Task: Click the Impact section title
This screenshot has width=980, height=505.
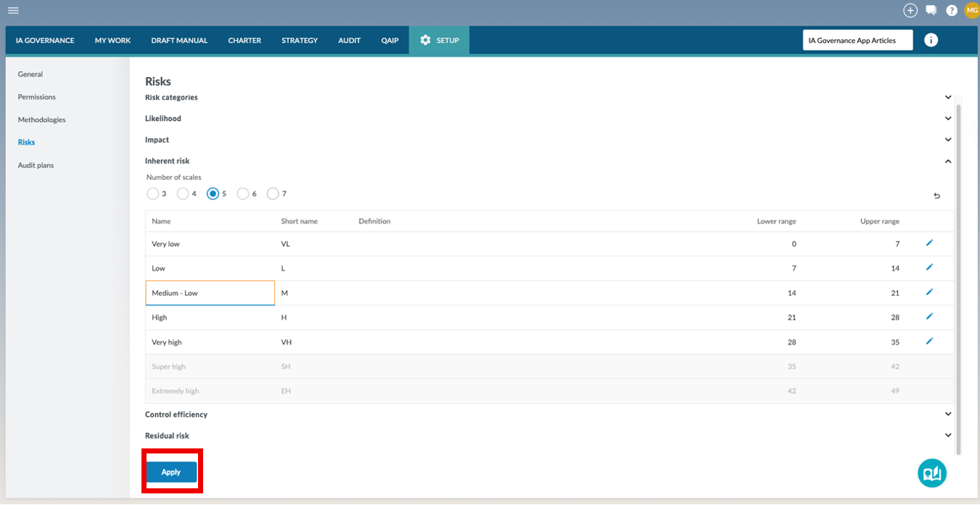Action: coord(157,140)
